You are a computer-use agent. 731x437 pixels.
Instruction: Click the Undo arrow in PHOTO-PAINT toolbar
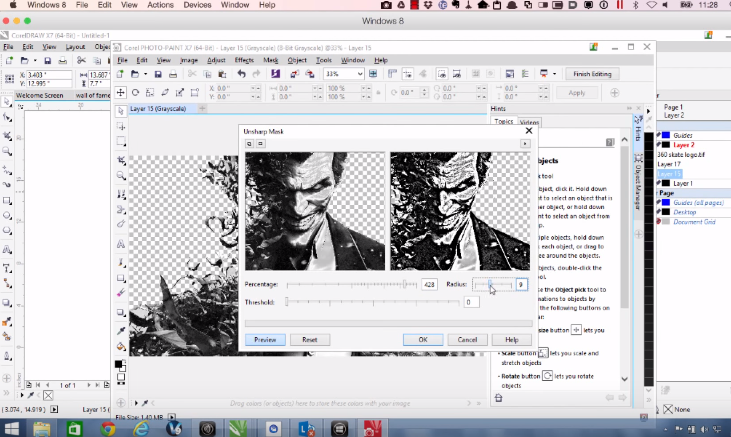pos(241,74)
